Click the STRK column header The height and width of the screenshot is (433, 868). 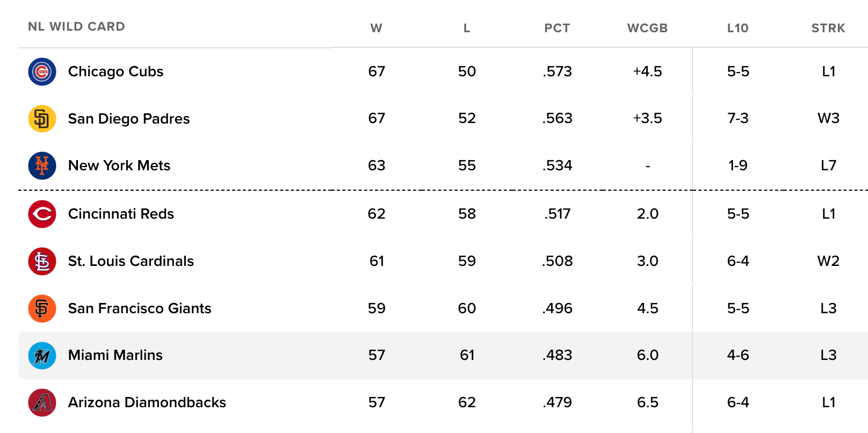[x=828, y=28]
